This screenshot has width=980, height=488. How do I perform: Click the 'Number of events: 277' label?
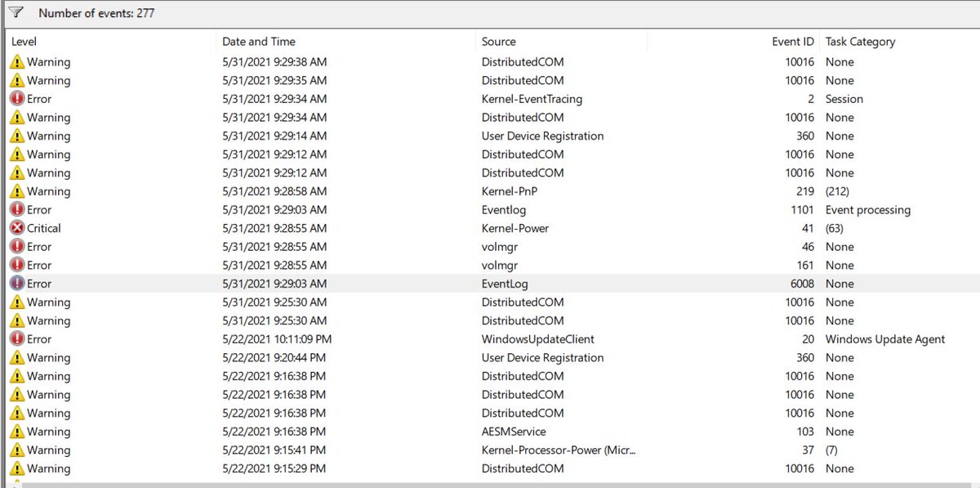point(96,13)
